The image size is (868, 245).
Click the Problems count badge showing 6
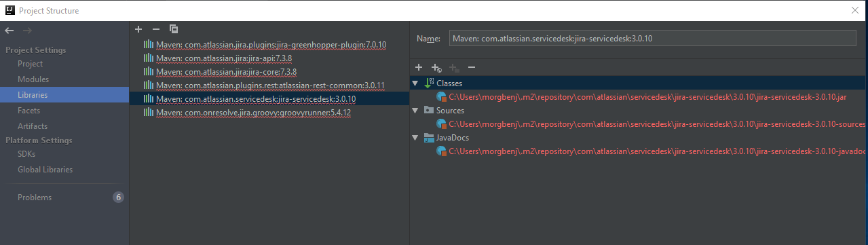(118, 197)
